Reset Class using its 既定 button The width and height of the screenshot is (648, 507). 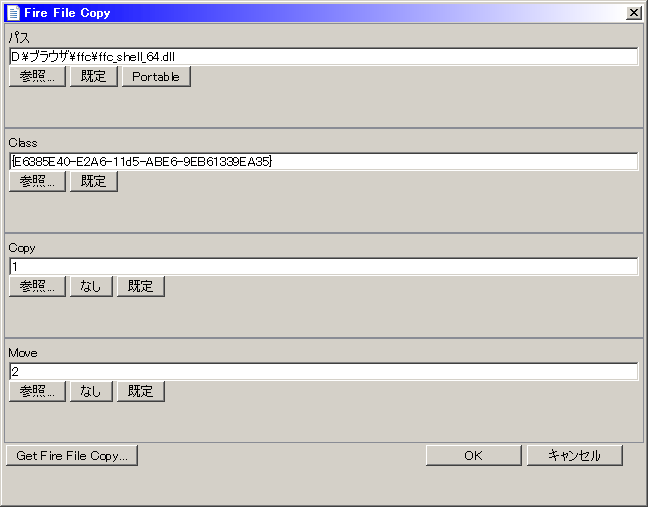[94, 182]
